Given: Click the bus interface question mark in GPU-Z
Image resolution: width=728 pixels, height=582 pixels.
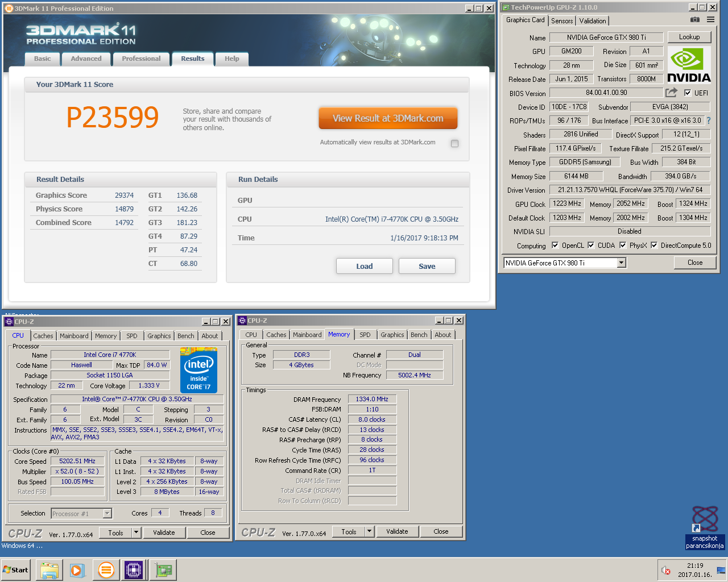Looking at the screenshot, I should pyautogui.click(x=709, y=120).
